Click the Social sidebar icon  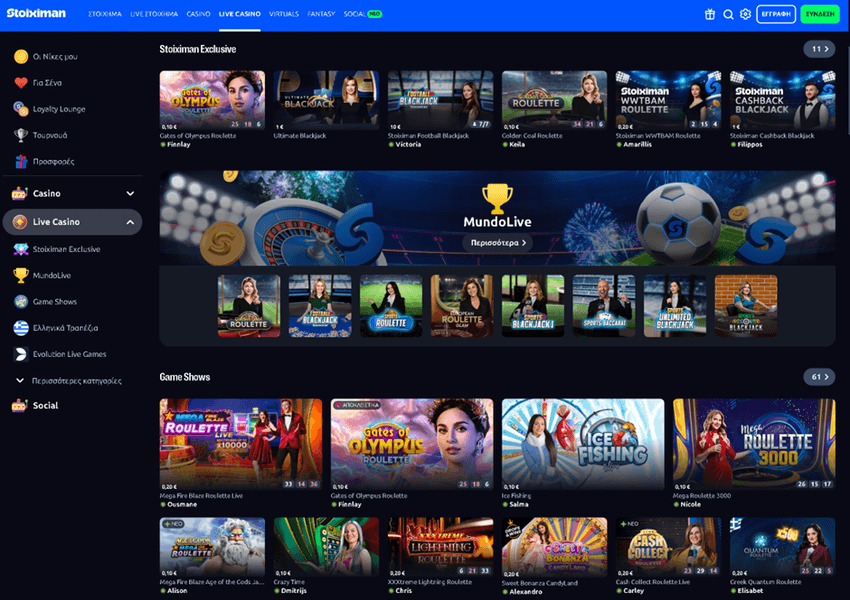tap(20, 405)
